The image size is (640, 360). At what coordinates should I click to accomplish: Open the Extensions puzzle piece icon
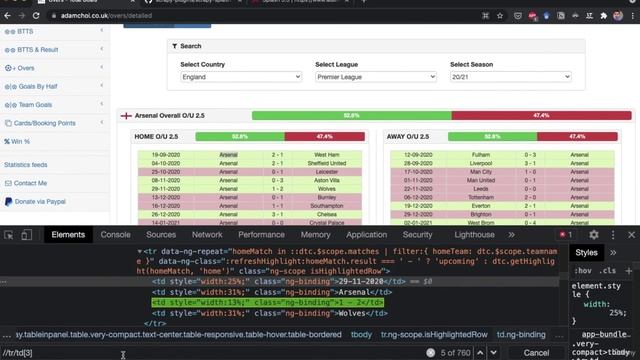click(604, 16)
